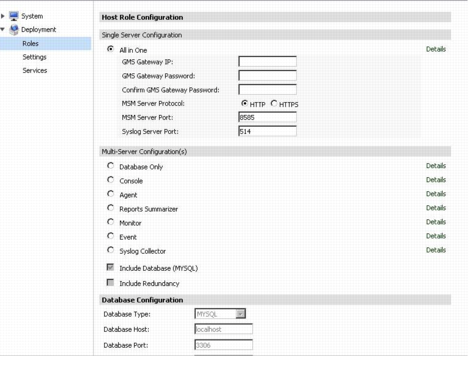Open the Services page under Deployment
The image size is (475, 374).
pos(35,70)
